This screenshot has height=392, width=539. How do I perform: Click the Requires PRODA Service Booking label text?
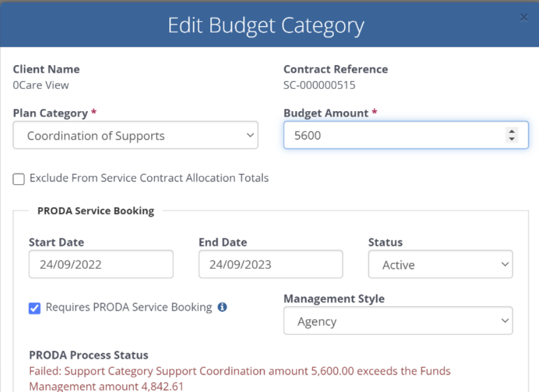click(x=129, y=308)
